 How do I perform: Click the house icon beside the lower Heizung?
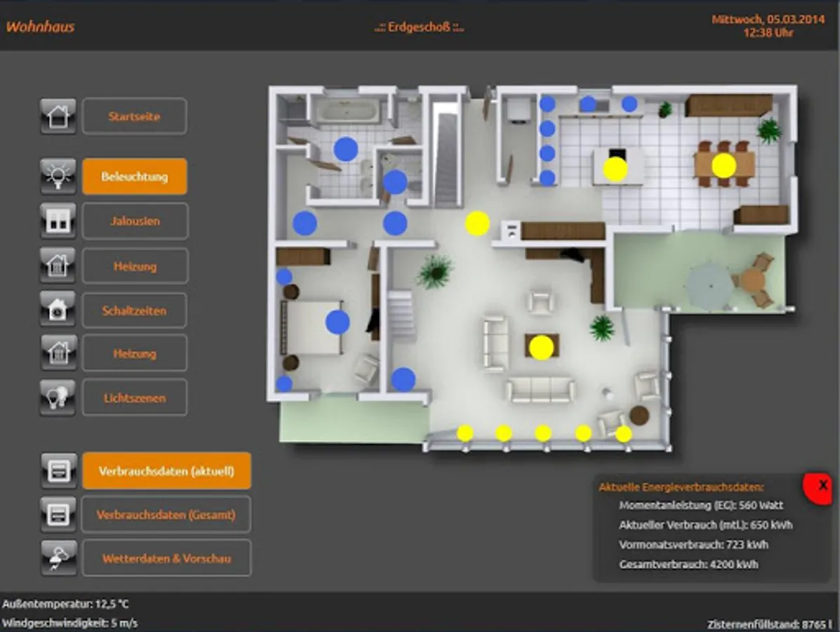pyautogui.click(x=58, y=353)
